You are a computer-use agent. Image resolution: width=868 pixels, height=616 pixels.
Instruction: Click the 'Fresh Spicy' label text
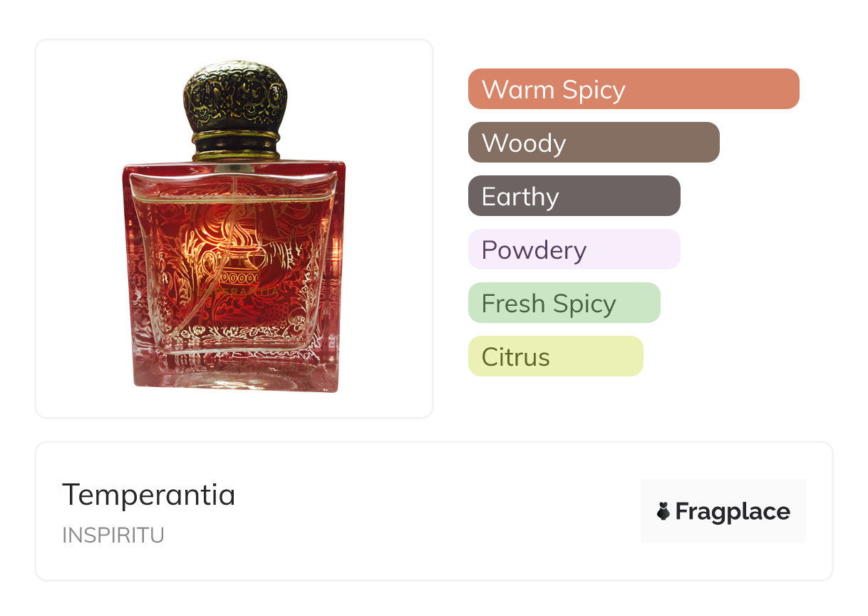pyautogui.click(x=549, y=304)
